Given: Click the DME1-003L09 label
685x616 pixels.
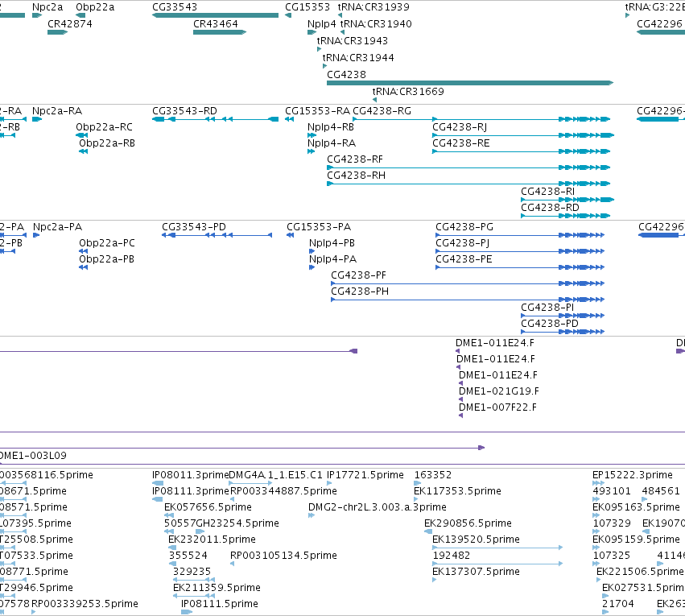Looking at the screenshot, I should click(x=33, y=456).
